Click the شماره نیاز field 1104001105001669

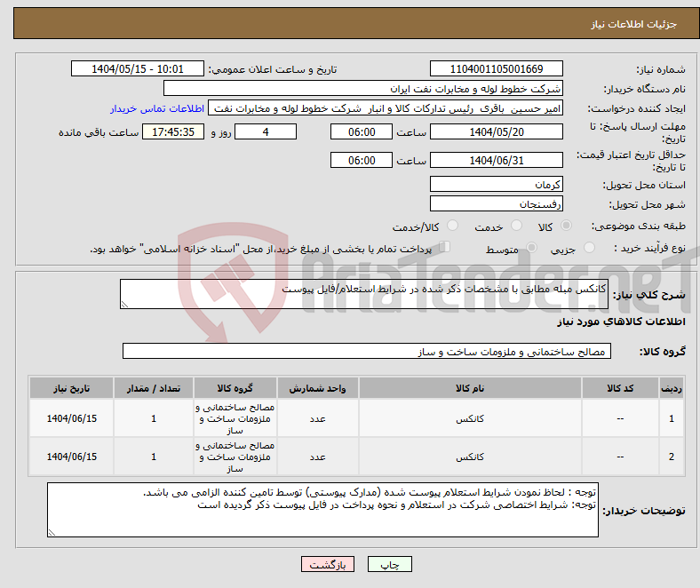coord(496,68)
